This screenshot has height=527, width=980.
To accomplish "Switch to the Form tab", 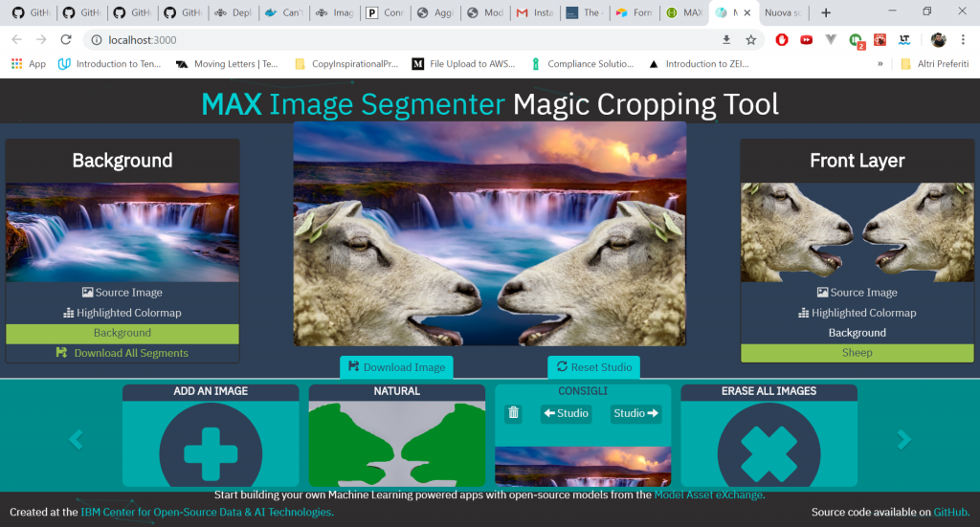I will 634,12.
